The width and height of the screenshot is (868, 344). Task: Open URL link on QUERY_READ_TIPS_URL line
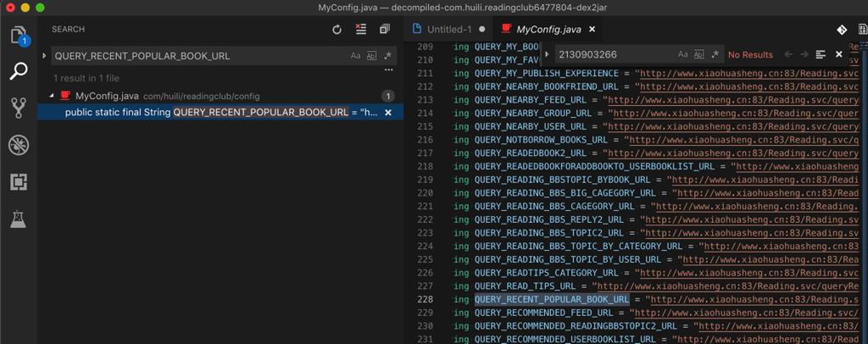coord(728,286)
